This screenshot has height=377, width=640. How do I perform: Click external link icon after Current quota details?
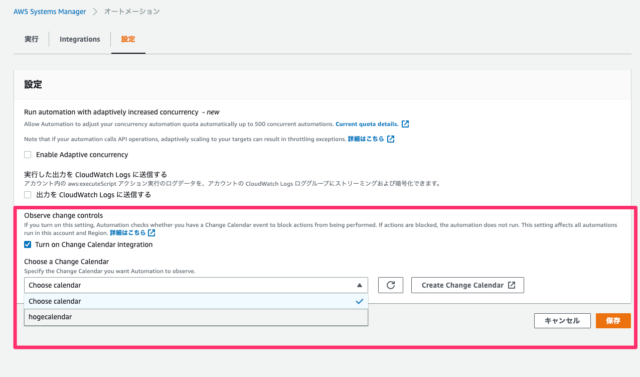coord(405,124)
